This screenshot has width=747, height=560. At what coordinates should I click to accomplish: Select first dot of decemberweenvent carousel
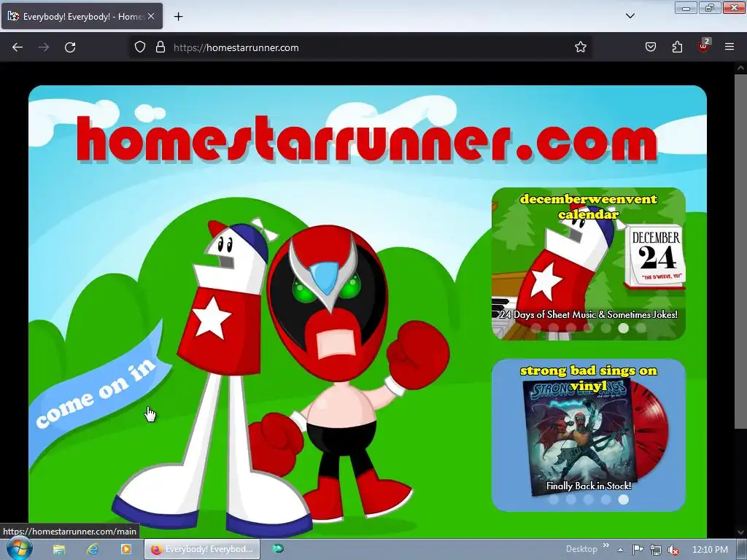[x=535, y=327]
